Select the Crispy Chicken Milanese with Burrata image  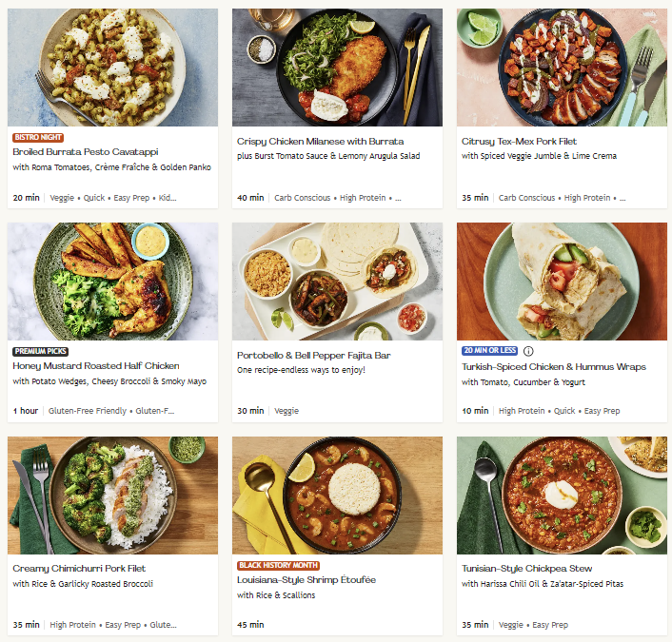pos(337,67)
